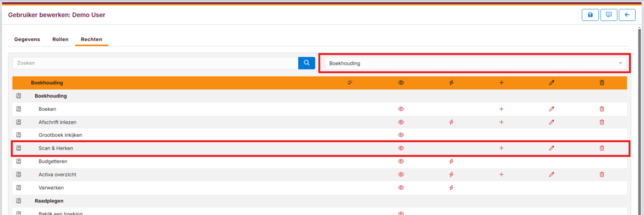Toggle execute (lightning) right for Verwerken
Image resolution: width=644 pixels, height=215 pixels.
[451, 187]
